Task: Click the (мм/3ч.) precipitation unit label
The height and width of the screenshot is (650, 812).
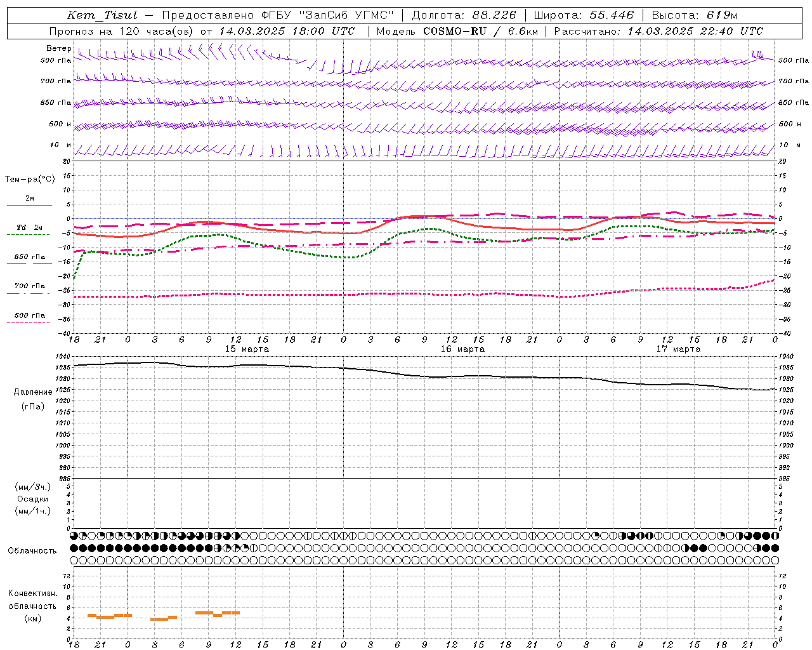Action: coord(32,487)
